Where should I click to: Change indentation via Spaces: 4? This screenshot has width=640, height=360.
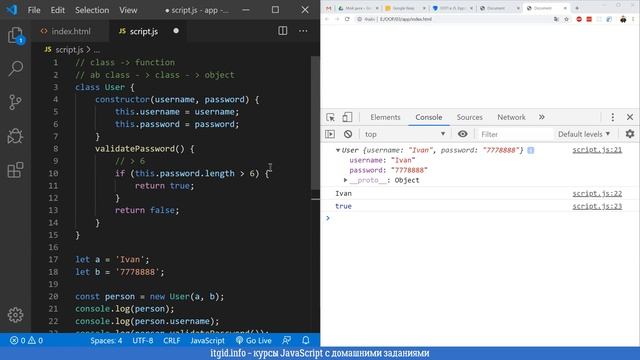coord(106,340)
